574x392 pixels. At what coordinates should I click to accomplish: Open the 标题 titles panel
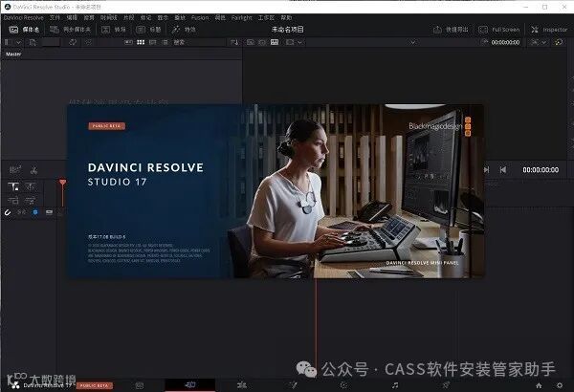[148, 30]
